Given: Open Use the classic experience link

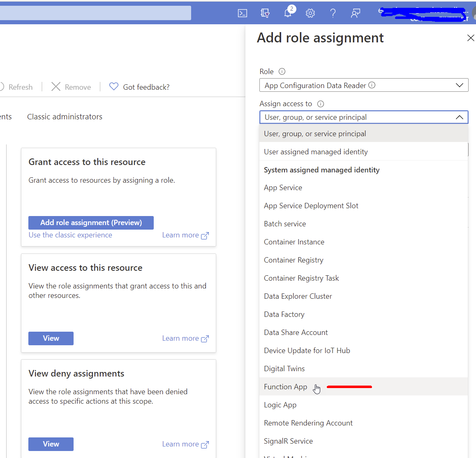Looking at the screenshot, I should click(70, 235).
